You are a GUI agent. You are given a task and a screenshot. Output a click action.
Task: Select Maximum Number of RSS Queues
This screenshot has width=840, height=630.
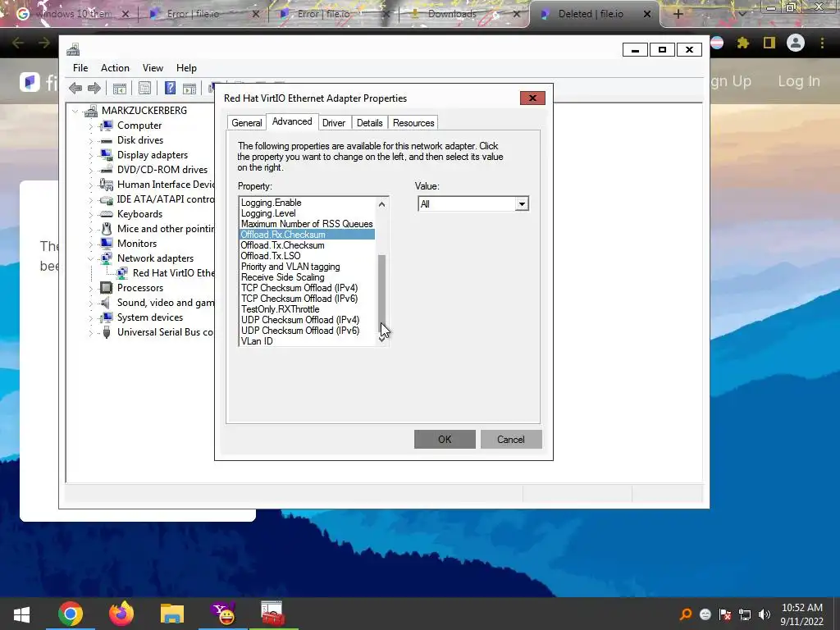coord(307,224)
